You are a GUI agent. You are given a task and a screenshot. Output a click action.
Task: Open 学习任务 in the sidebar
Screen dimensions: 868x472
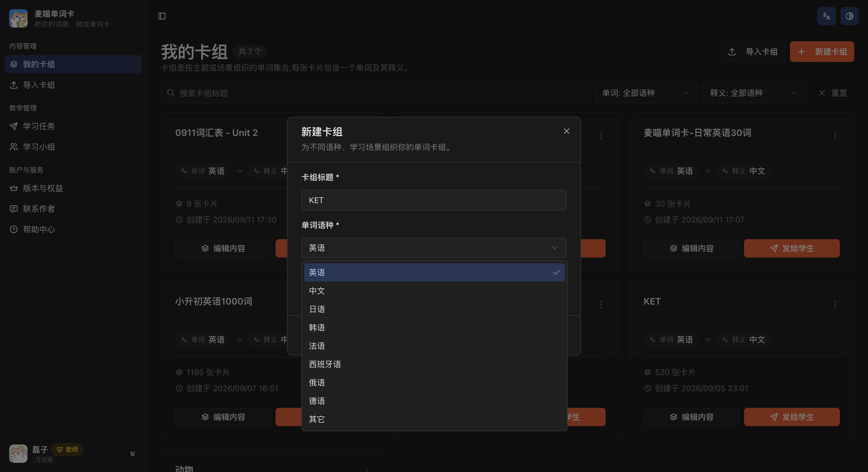[73, 126]
